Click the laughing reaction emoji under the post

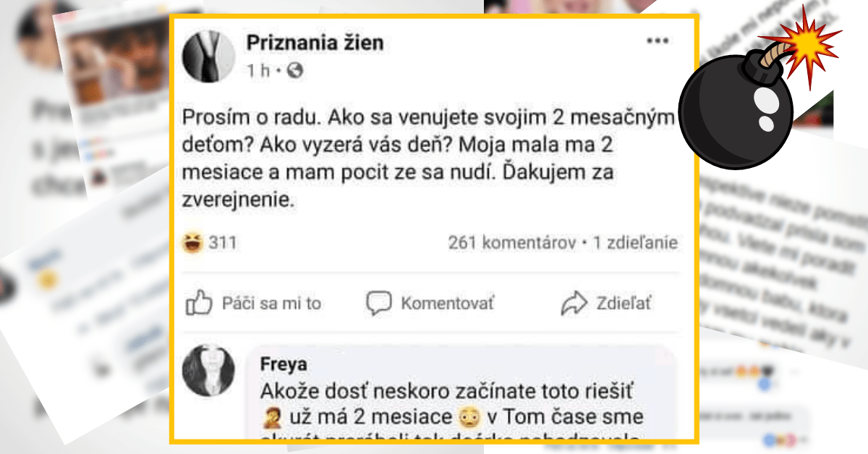pyautogui.click(x=191, y=240)
